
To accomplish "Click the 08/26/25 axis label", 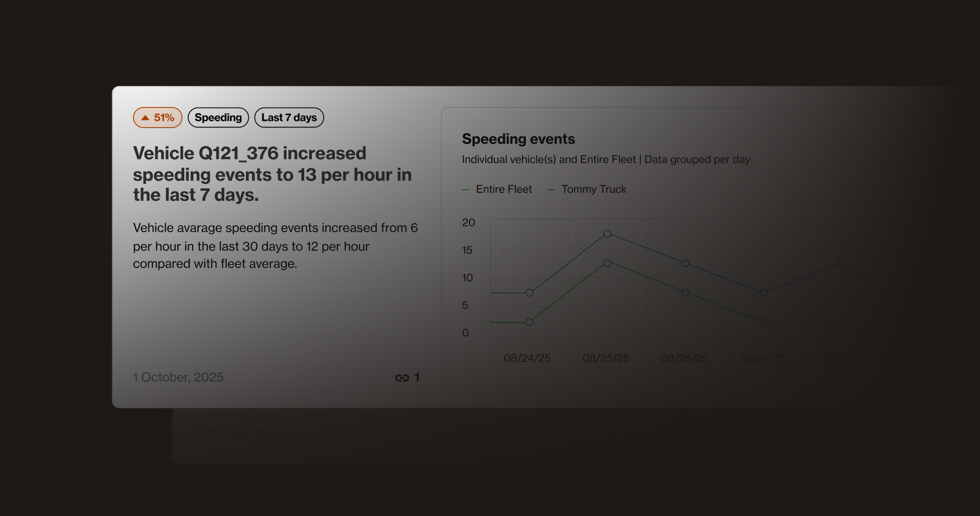I will (x=684, y=358).
